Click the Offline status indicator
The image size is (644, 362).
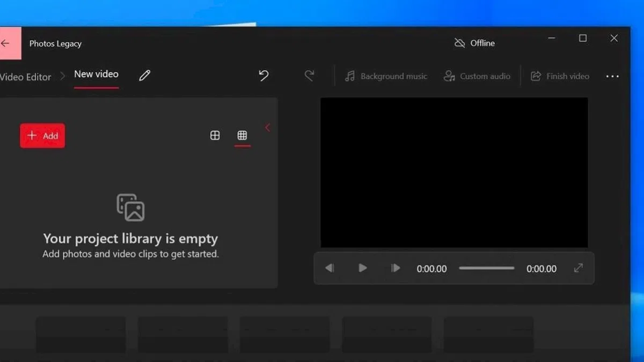(474, 43)
